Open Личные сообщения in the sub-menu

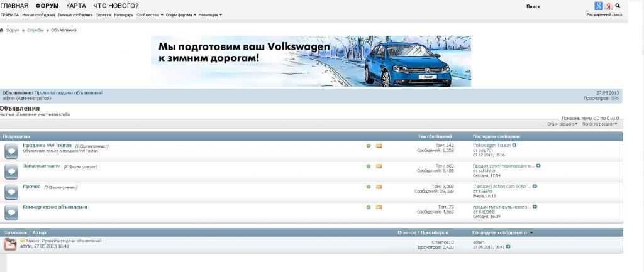pos(75,15)
